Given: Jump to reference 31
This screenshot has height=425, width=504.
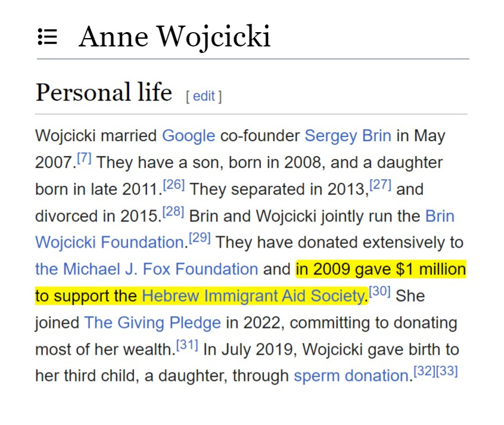Looking at the screenshot, I should tap(187, 345).
